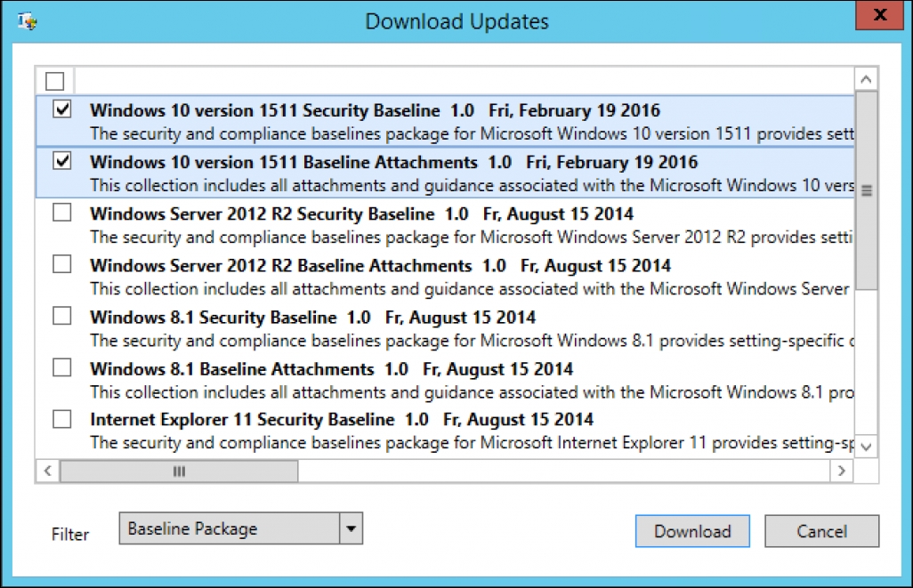Cancel the Download Updates dialog
This screenshot has height=588, width=913.
click(821, 531)
